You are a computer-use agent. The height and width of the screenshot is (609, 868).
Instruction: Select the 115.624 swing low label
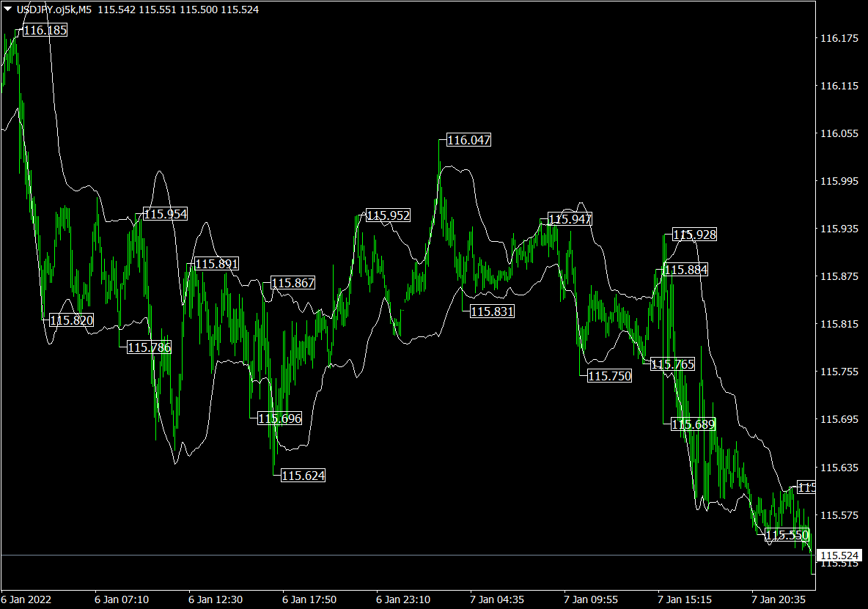(x=303, y=476)
